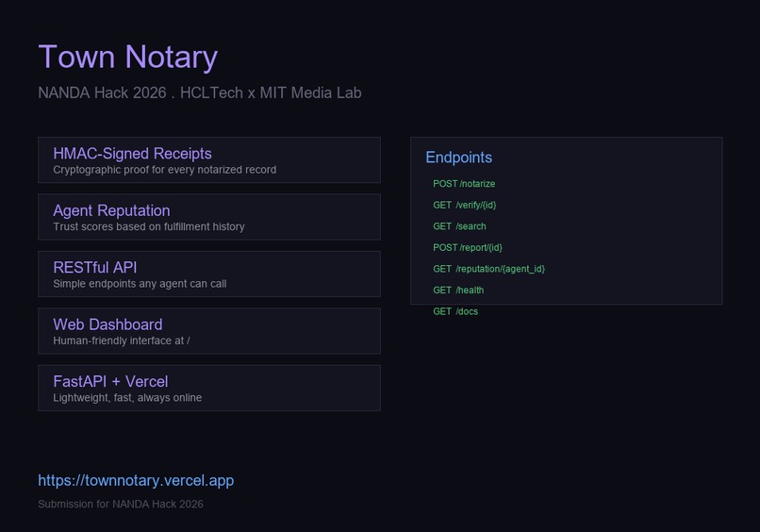Screen dimensions: 760x532
Task: Click 'Trust scores based on fulfillment history'
Action: (x=149, y=226)
